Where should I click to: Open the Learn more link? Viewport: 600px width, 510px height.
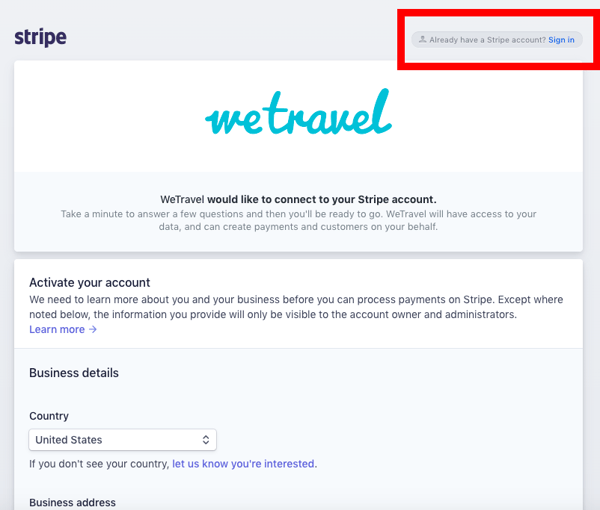coord(57,330)
